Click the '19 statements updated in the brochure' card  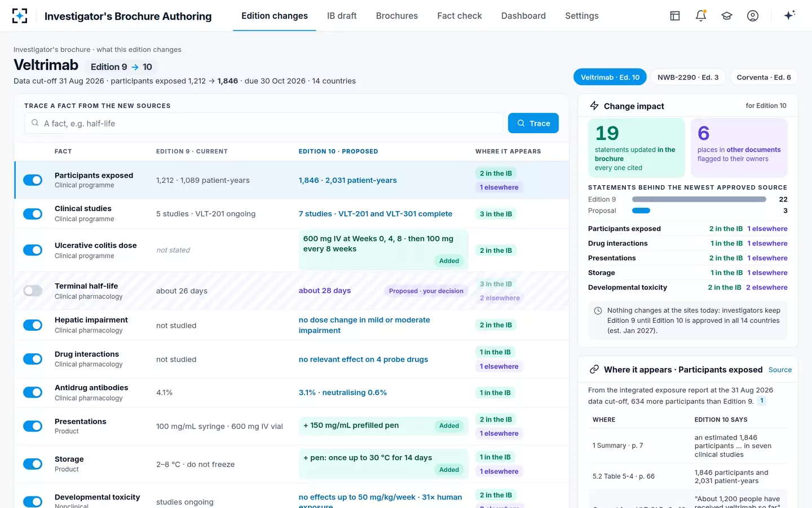637,148
